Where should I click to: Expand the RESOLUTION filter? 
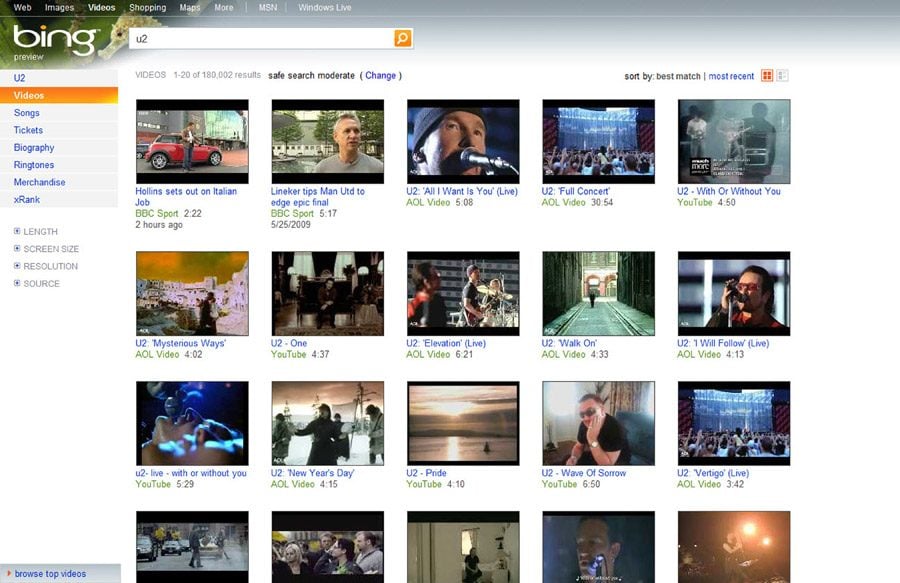click(48, 266)
